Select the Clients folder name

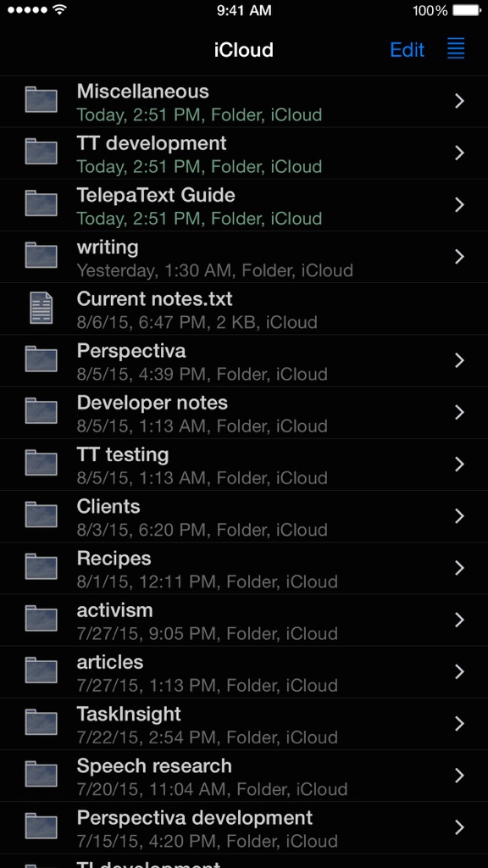pos(108,507)
